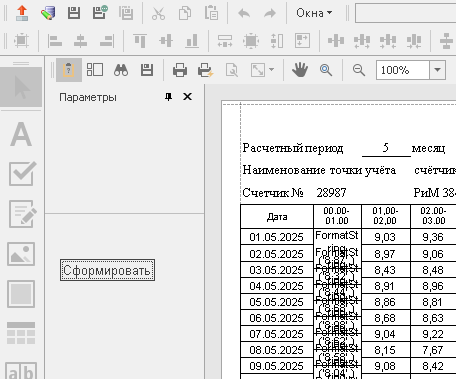Screen dimensions: 456x379
Task: Click the save-with-comment floppy icon
Action: pos(100,13)
